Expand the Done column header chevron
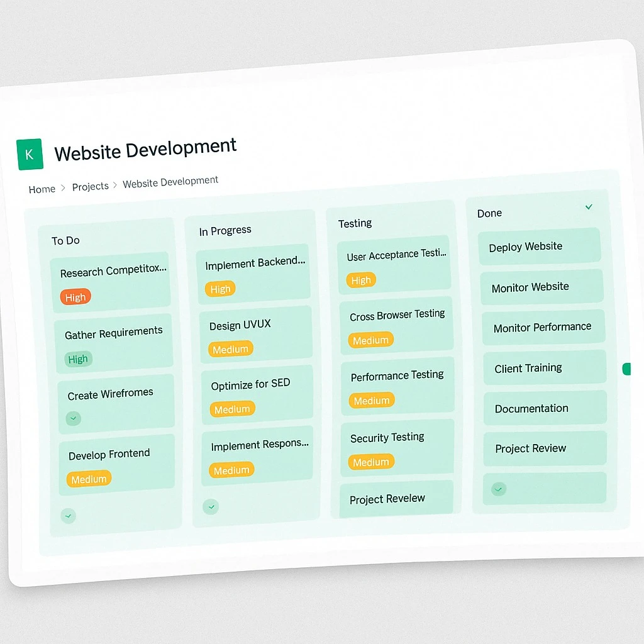Screen dimensions: 644x644 pyautogui.click(x=589, y=207)
